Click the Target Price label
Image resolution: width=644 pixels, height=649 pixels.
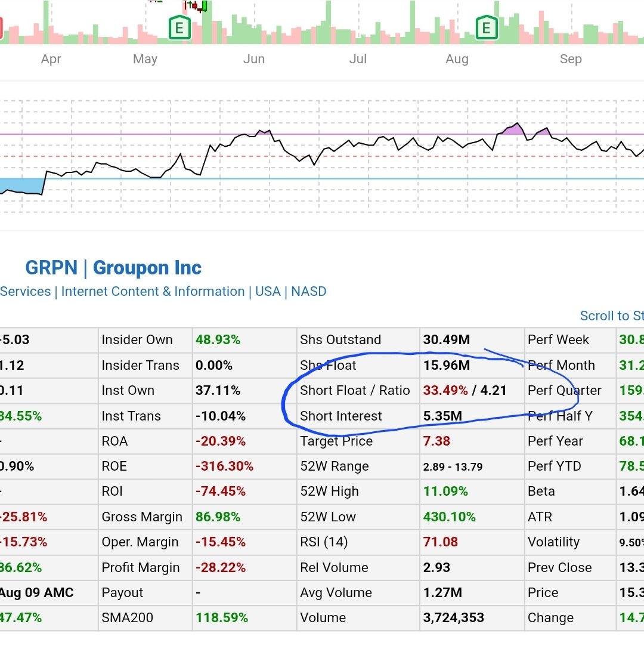(336, 441)
